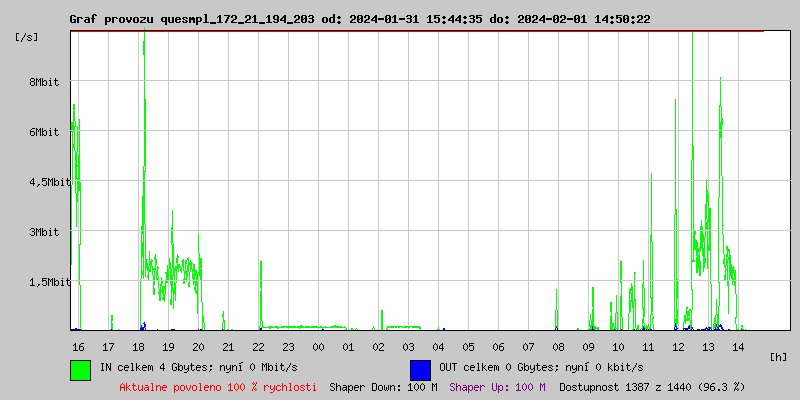This screenshot has height=400, width=800.
Task: Click the [h] hours unit label
Action: pyautogui.click(x=779, y=356)
